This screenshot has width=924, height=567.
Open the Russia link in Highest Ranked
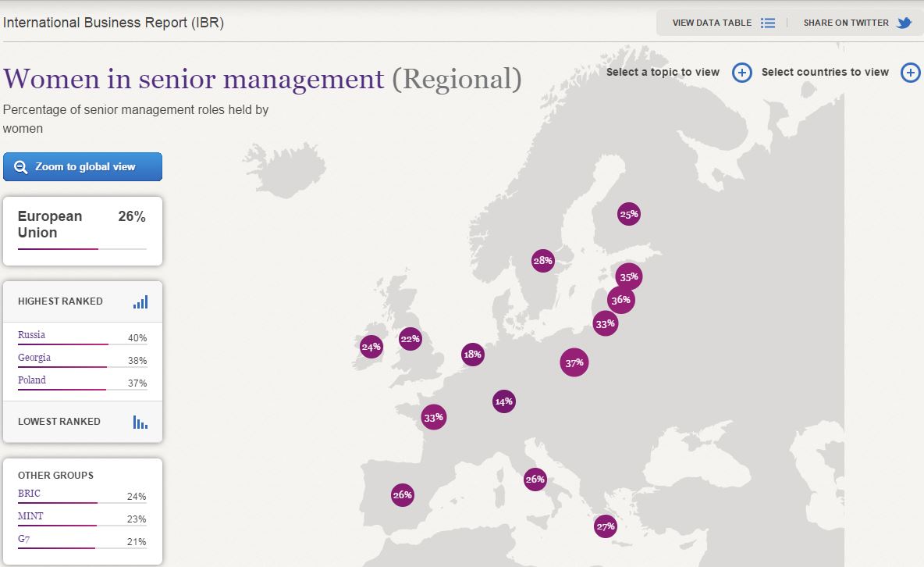(x=32, y=335)
